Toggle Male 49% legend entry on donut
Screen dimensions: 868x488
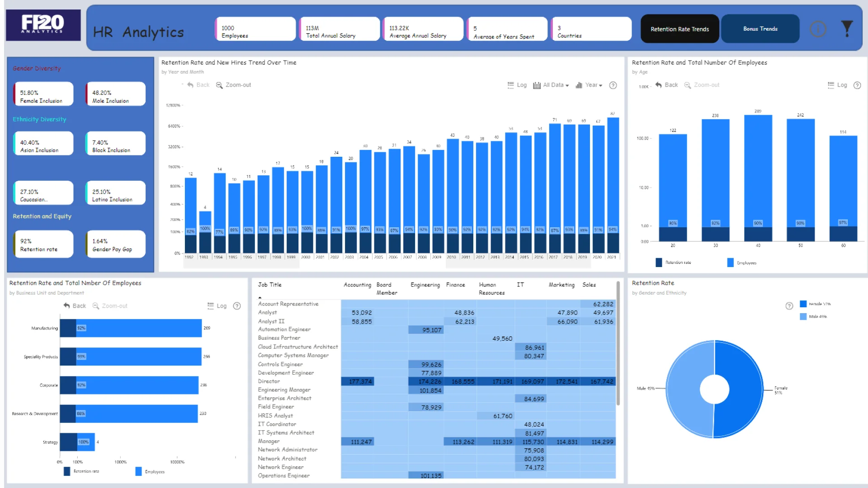coord(814,317)
